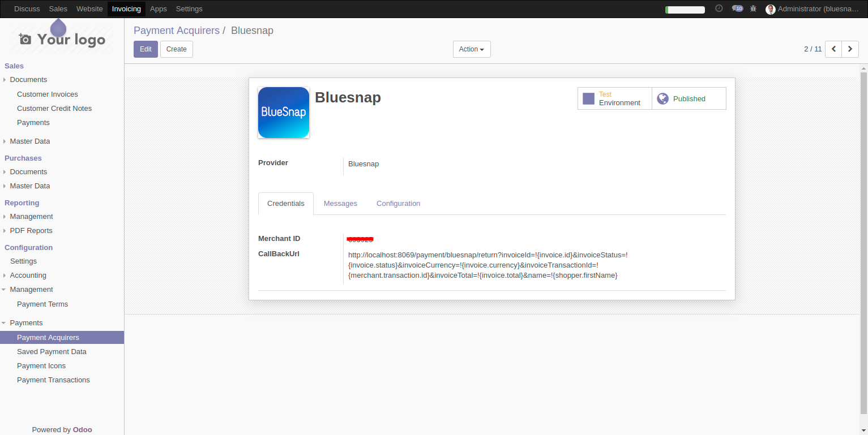Image resolution: width=868 pixels, height=435 pixels.
Task: Click the camera icon on Your logo
Action: (x=25, y=39)
